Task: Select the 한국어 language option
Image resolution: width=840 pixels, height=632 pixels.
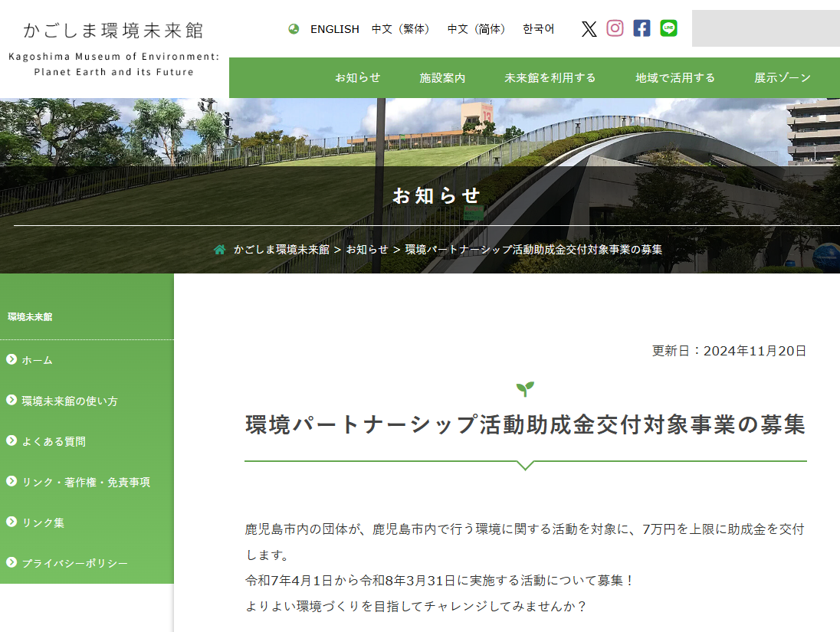Action: tap(539, 28)
